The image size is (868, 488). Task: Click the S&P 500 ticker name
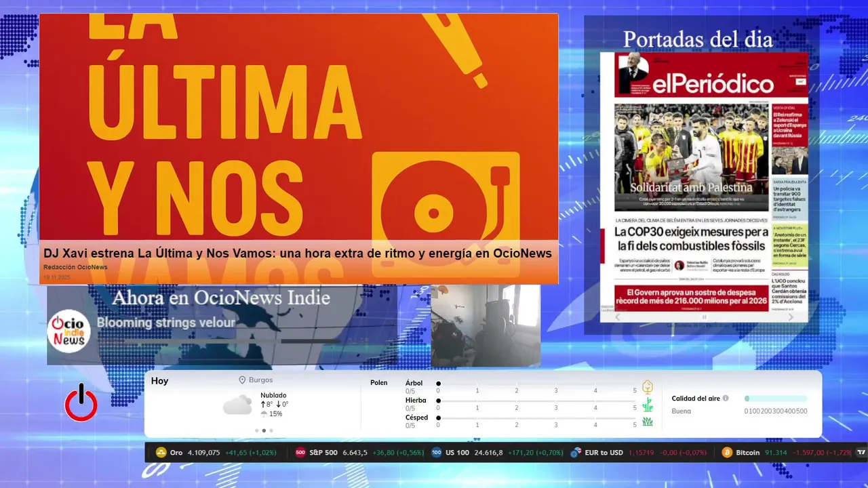point(323,453)
